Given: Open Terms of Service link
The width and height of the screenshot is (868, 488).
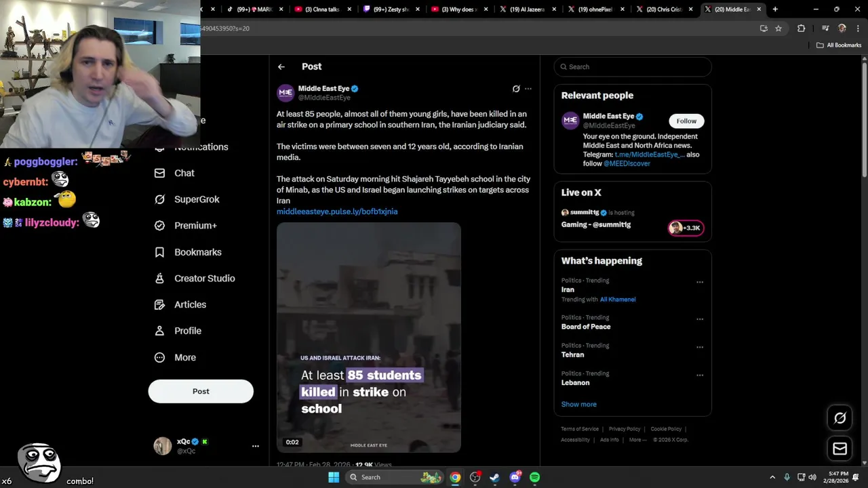Looking at the screenshot, I should [x=580, y=429].
